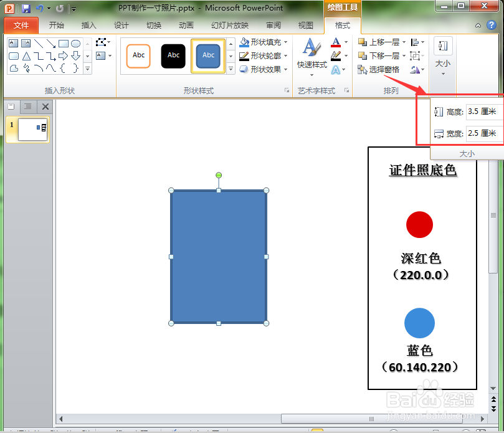Select the straight line shape

coord(39,43)
